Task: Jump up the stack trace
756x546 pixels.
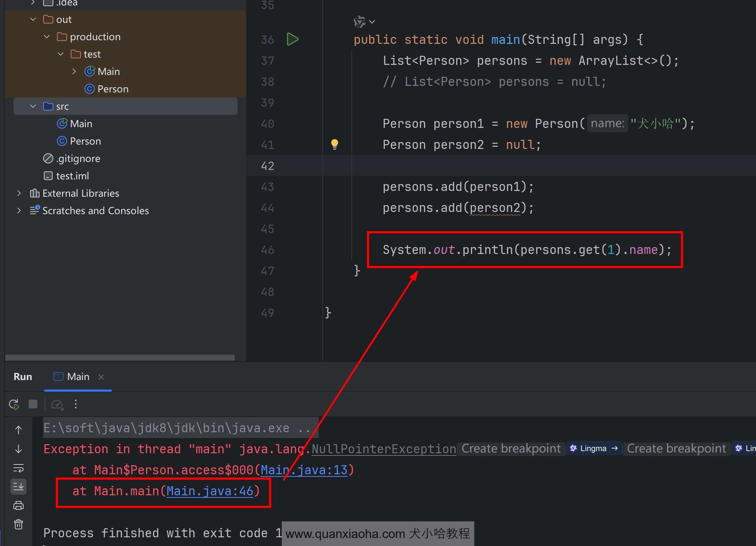Action: (x=18, y=430)
